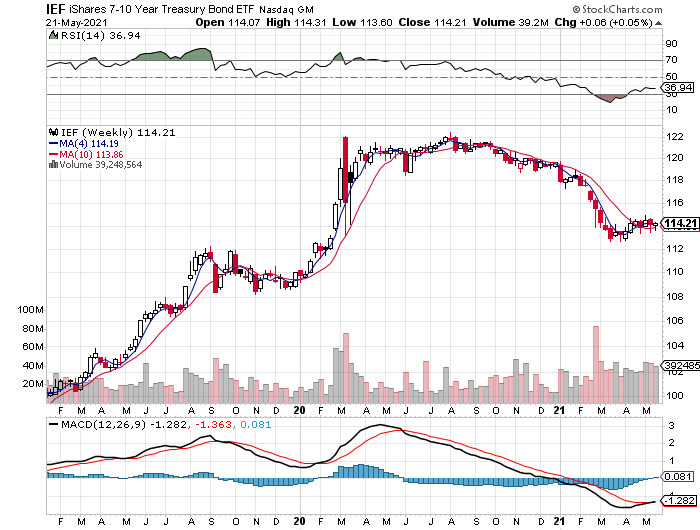Click the volume bars icon in legend
700x530 pixels.
pyautogui.click(x=53, y=164)
